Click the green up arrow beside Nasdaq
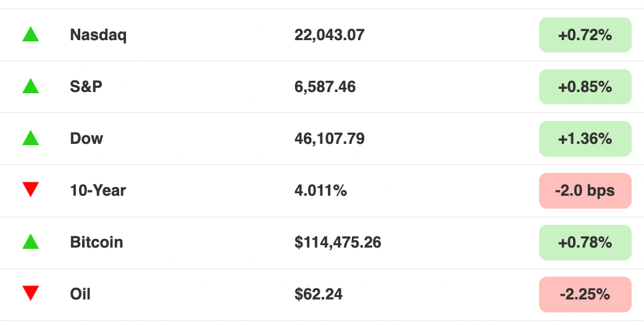Screen dimensions: 644x326 30,35
